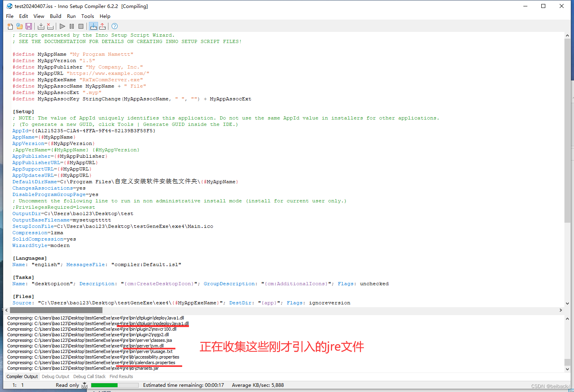Open the File menu
The height and width of the screenshot is (392, 574).
coord(10,16)
